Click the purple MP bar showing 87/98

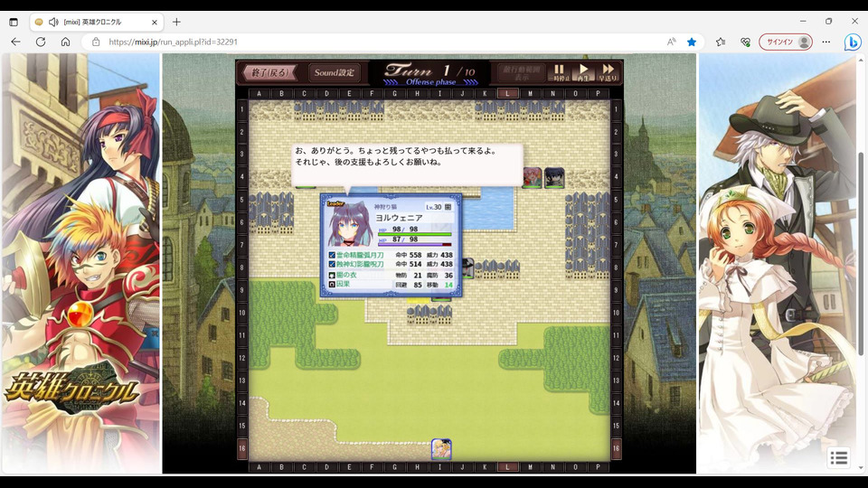point(414,244)
